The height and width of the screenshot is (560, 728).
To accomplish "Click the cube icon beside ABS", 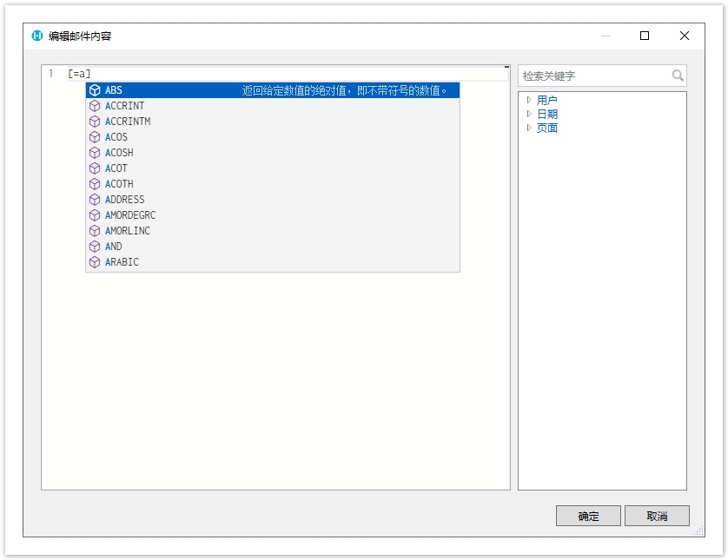I will pos(95,90).
